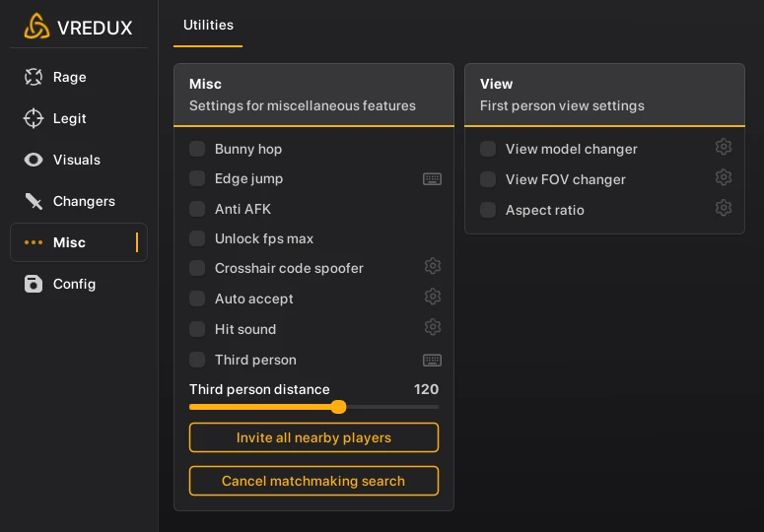Tick the Aspect ratio checkbox
Image resolution: width=764 pixels, height=532 pixels.
[x=488, y=210]
